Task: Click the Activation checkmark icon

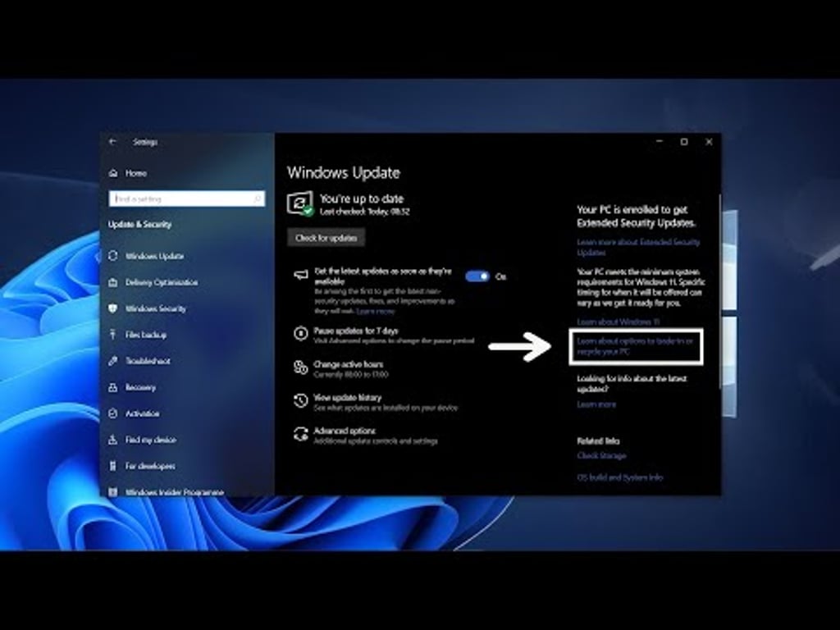Action: tap(113, 413)
